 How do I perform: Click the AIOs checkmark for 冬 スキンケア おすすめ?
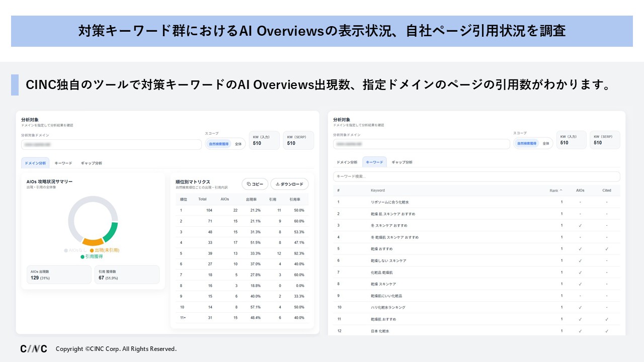point(580,225)
